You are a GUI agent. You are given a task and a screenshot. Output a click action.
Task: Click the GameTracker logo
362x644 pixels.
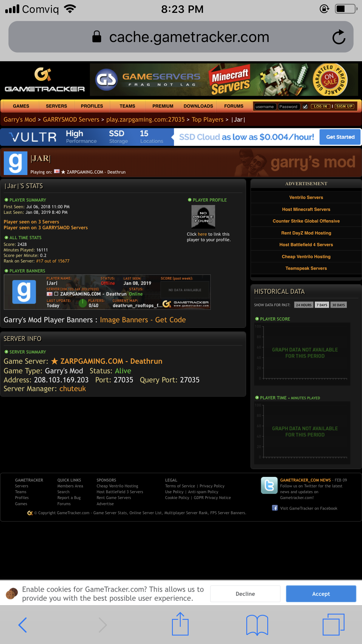tap(45, 80)
